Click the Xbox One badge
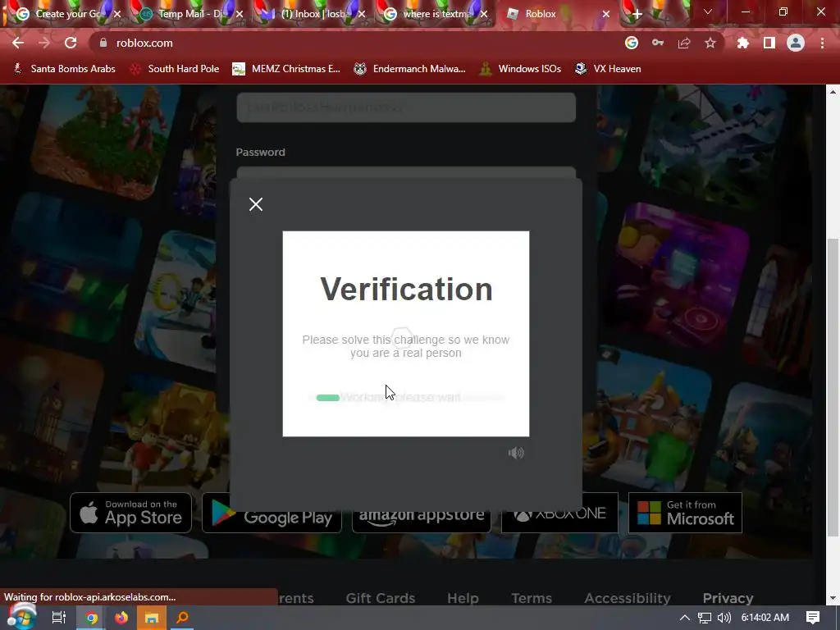 pos(559,513)
